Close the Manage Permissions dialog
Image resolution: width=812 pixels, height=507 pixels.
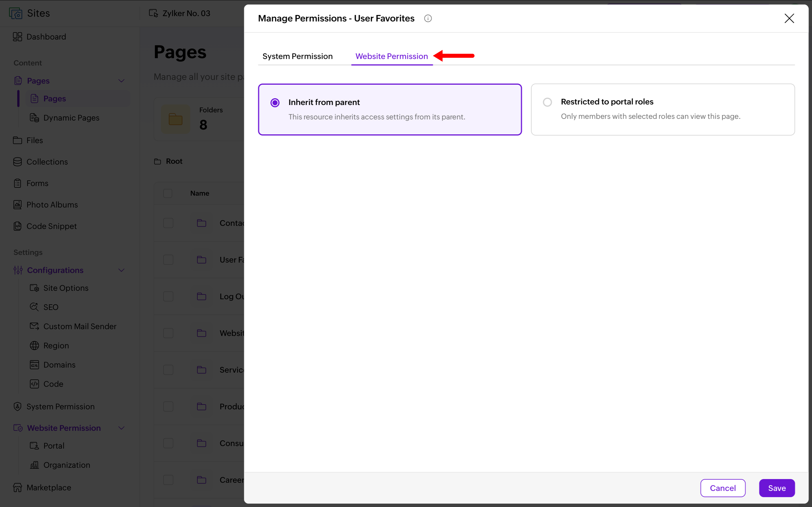click(x=789, y=18)
